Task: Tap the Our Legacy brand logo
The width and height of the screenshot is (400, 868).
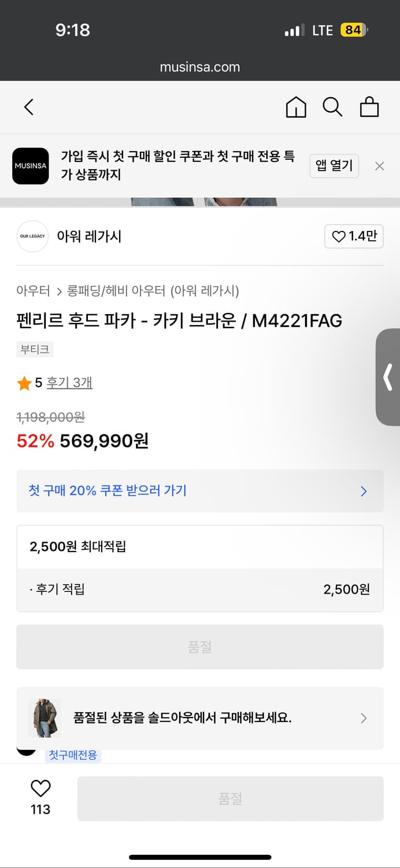Action: [x=32, y=236]
